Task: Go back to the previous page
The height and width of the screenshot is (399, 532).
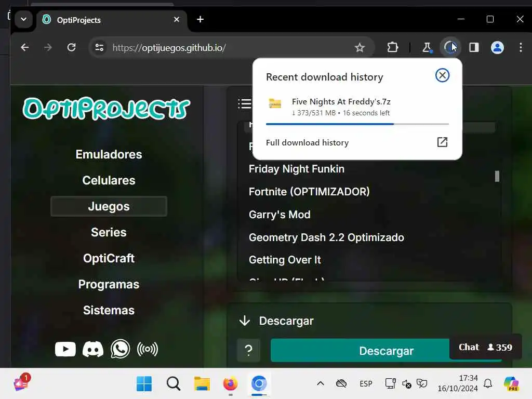Action: coord(25,47)
